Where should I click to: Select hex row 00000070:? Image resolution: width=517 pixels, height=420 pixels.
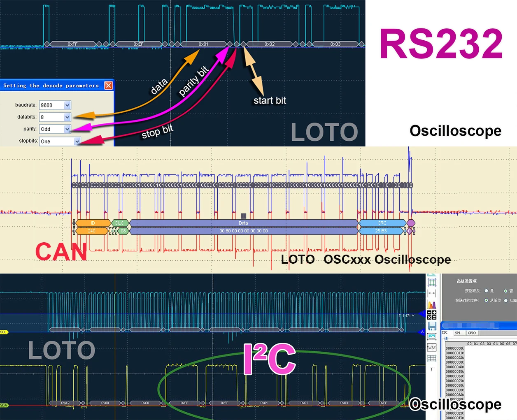(x=455, y=381)
